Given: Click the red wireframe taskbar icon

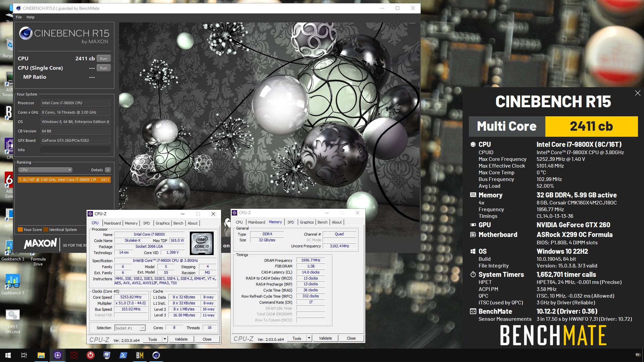Looking at the screenshot, I should [74, 355].
